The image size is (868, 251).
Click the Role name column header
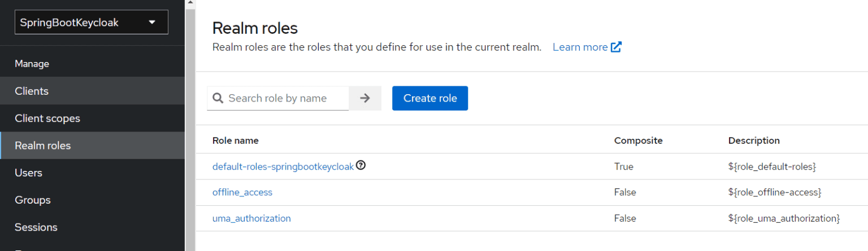pyautogui.click(x=235, y=140)
